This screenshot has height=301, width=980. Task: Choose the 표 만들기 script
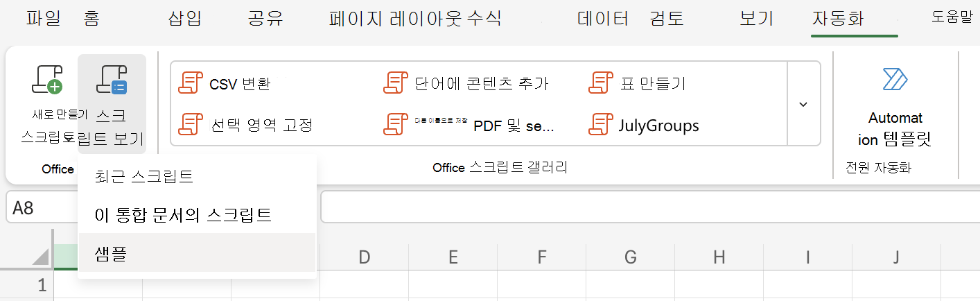[x=637, y=84]
